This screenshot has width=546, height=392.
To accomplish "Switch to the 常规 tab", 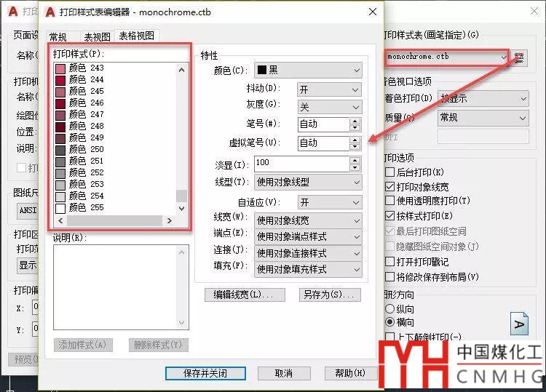I will tap(58, 37).
